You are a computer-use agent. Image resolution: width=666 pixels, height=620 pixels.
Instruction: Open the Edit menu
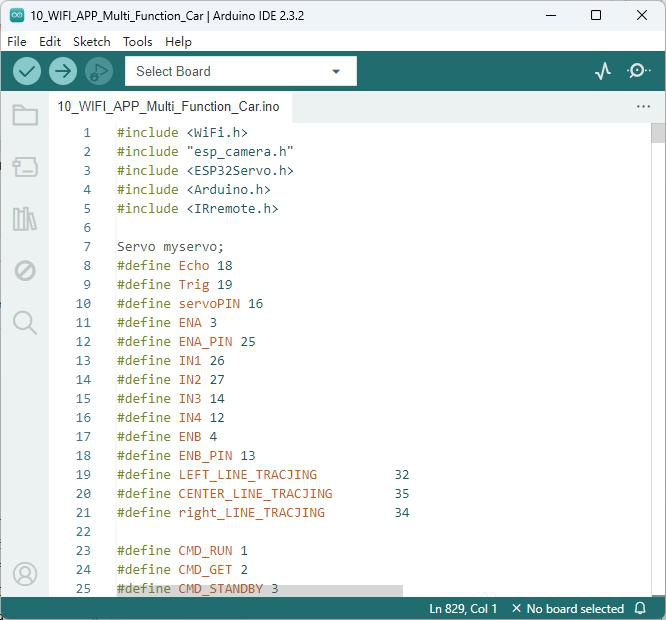tap(50, 42)
